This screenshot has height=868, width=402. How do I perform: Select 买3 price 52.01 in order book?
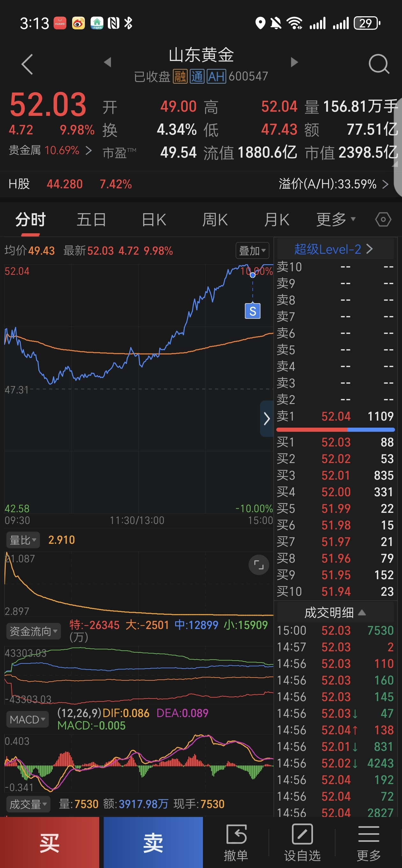[x=335, y=475]
